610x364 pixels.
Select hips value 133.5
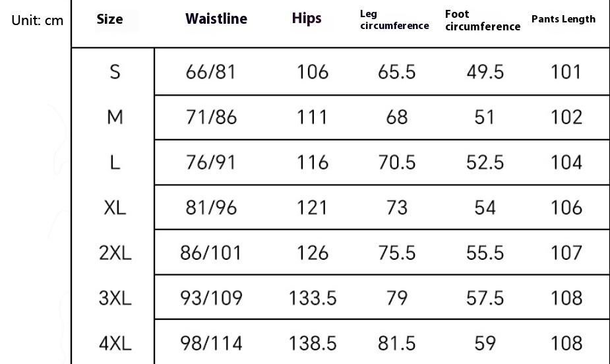(313, 298)
